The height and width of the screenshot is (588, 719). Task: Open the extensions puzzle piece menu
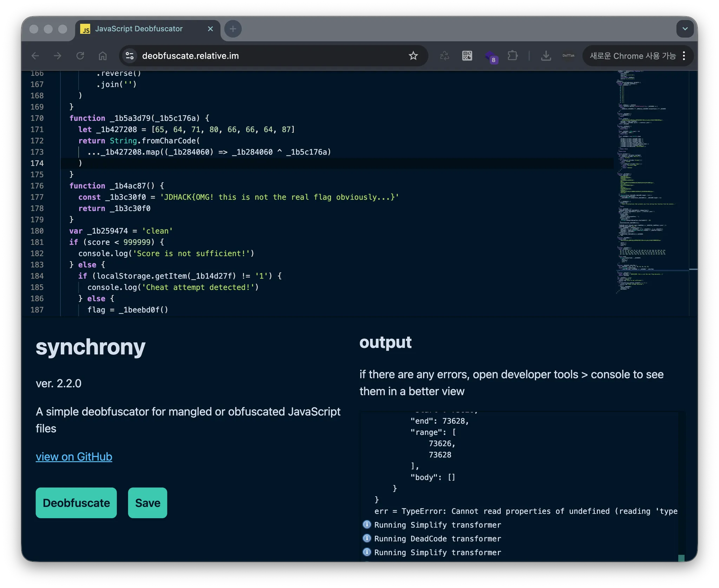(513, 56)
